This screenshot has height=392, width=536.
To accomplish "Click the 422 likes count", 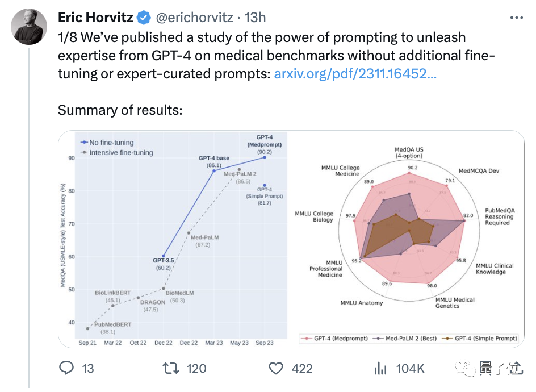I will click(302, 369).
